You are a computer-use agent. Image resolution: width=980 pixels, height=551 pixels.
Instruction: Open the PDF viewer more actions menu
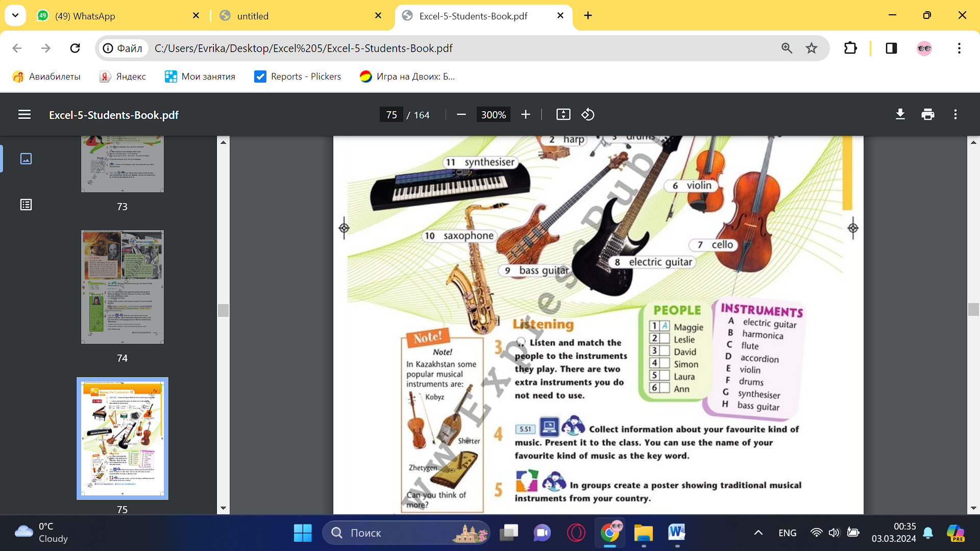pyautogui.click(x=955, y=115)
